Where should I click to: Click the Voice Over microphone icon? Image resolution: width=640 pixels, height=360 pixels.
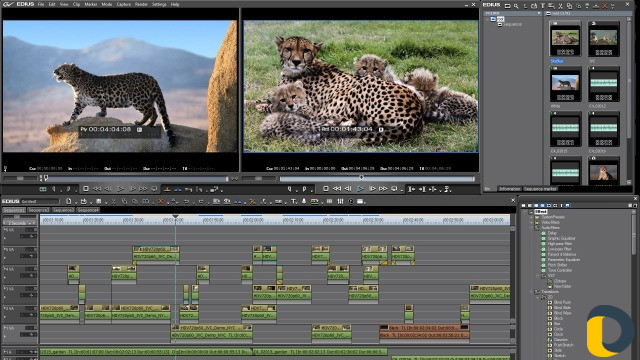(x=304, y=201)
